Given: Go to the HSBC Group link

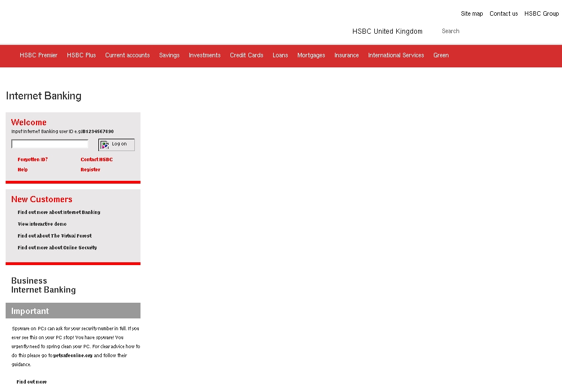Looking at the screenshot, I should (x=541, y=13).
